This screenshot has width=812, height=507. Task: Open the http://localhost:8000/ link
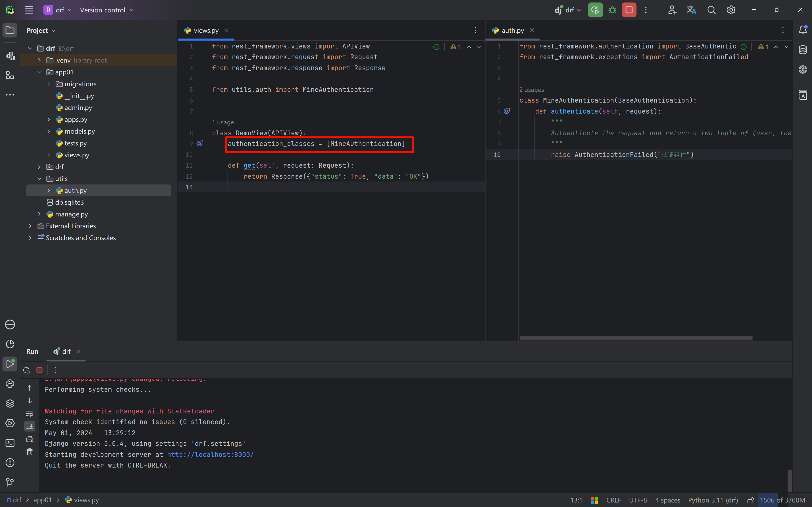pyautogui.click(x=210, y=454)
